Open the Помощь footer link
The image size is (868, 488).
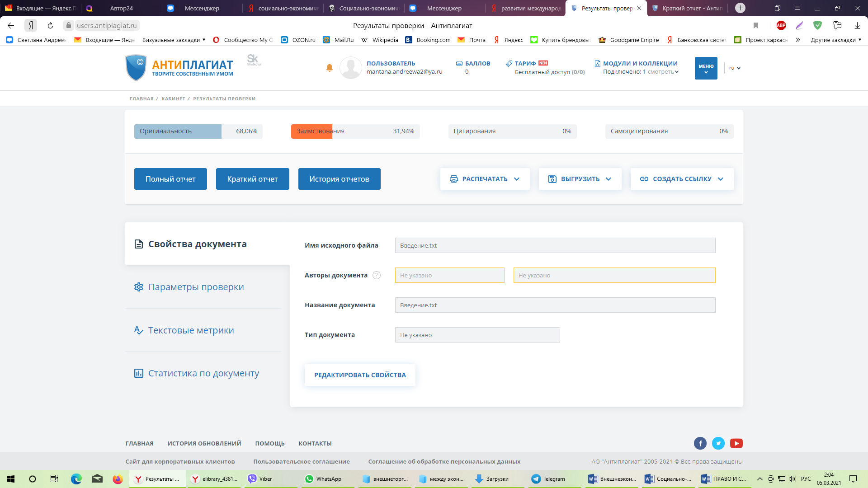[269, 443]
